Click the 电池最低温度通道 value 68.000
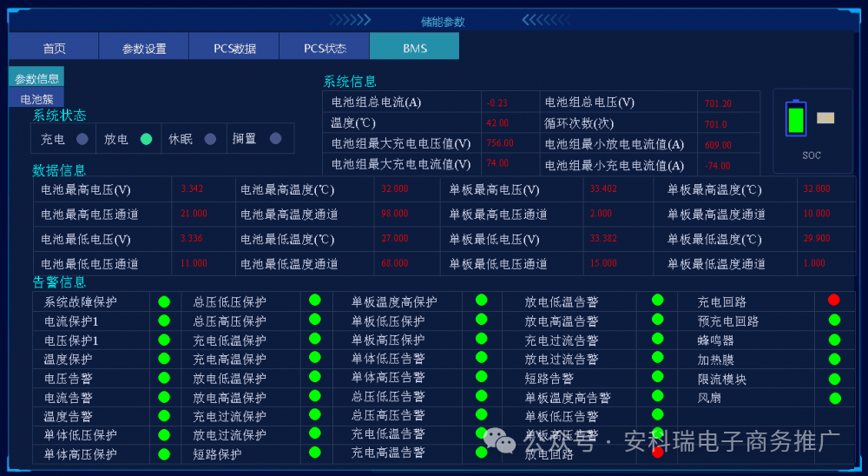The height and width of the screenshot is (476, 868). click(x=395, y=263)
